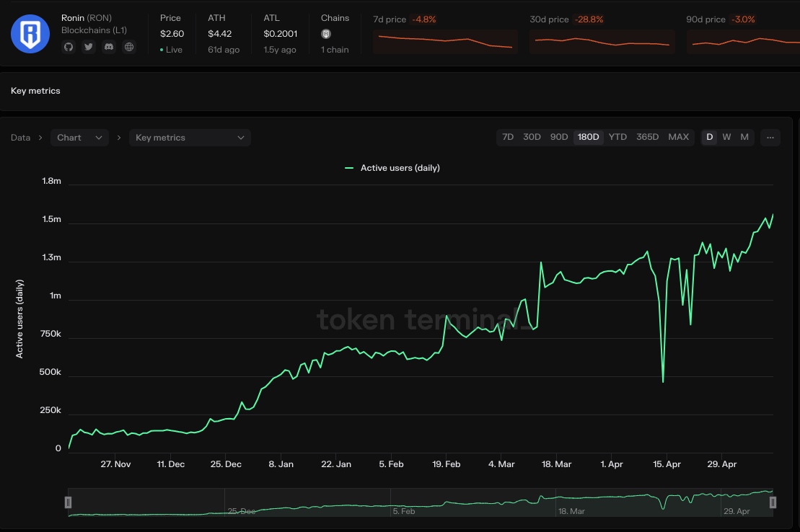Open Ronin's website globe icon
Screen dimensions: 800x532
click(x=129, y=47)
